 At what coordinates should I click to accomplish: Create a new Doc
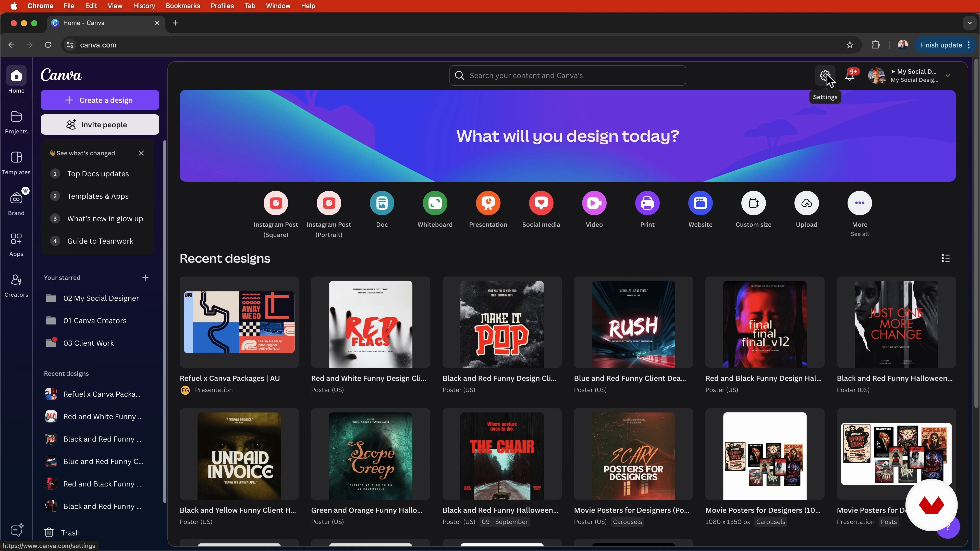382,203
